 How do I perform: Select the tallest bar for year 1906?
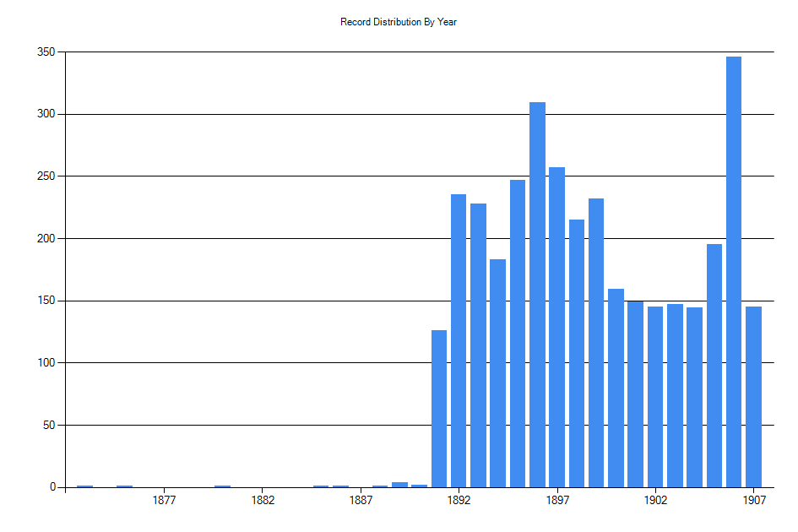click(733, 272)
